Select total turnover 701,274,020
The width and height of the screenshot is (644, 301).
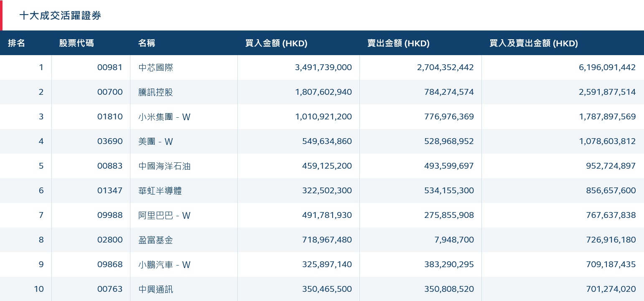611,289
